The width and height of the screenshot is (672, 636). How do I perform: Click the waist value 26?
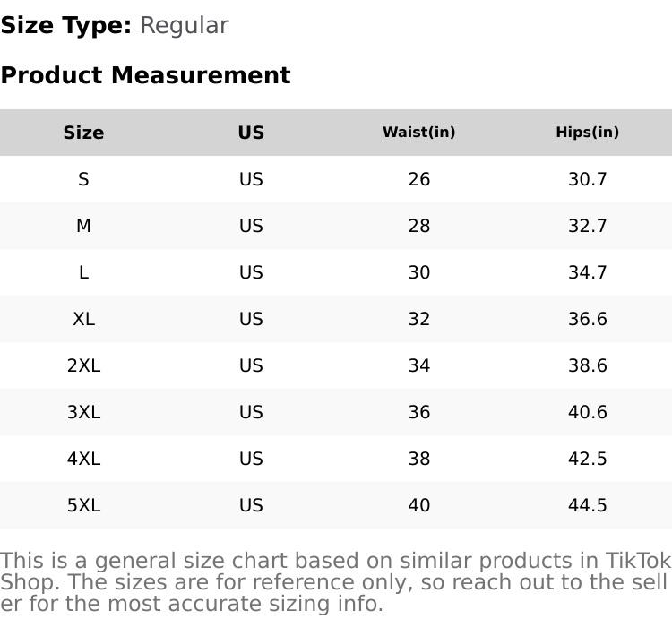(418, 179)
